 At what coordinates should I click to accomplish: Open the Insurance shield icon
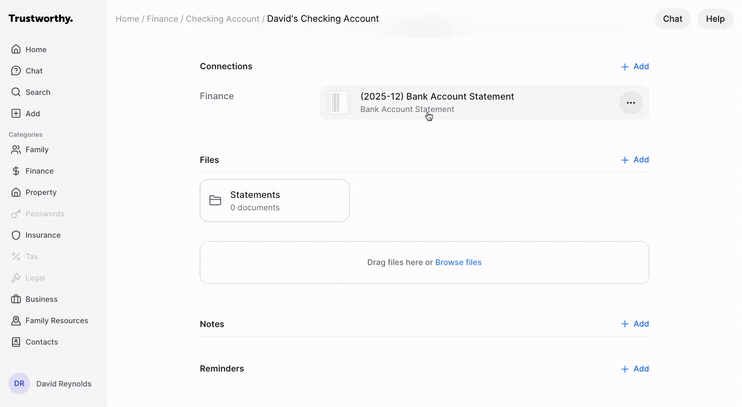click(x=16, y=235)
